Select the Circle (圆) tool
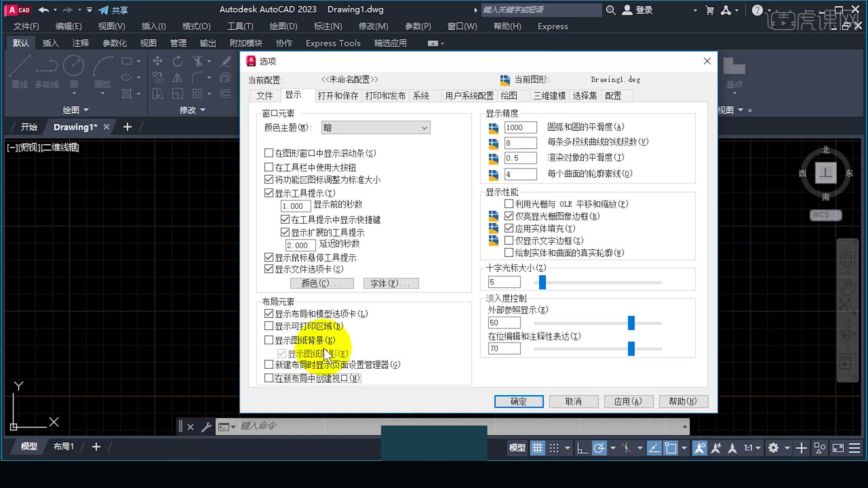The image size is (868, 488). [x=73, y=66]
